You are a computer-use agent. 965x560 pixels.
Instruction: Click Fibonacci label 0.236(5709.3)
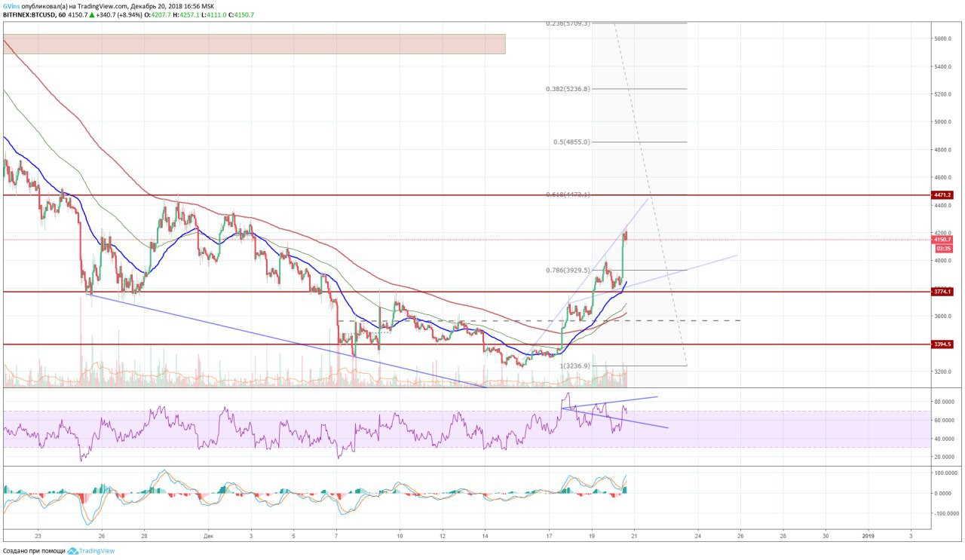568,23
